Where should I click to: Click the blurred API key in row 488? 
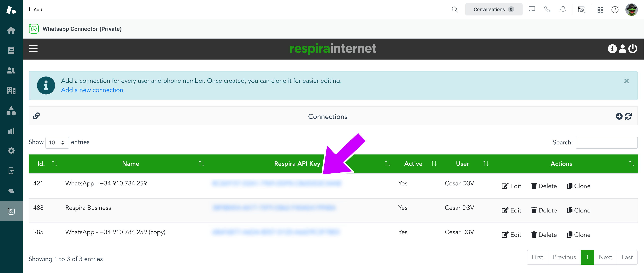coord(274,207)
